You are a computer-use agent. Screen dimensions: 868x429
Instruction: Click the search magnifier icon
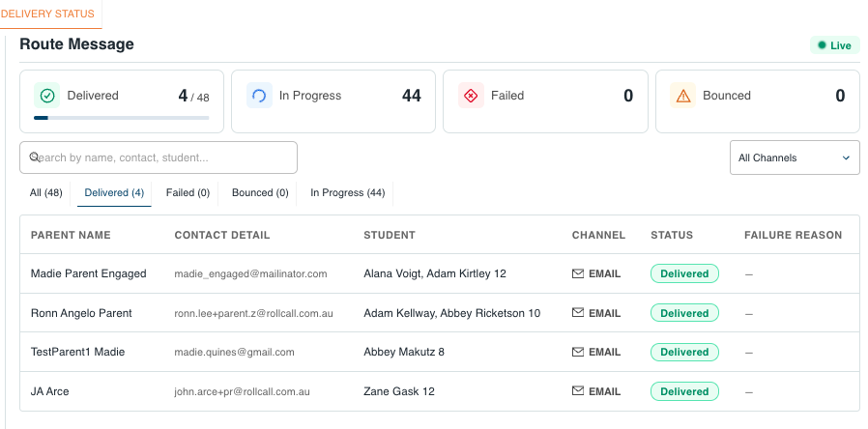click(35, 157)
